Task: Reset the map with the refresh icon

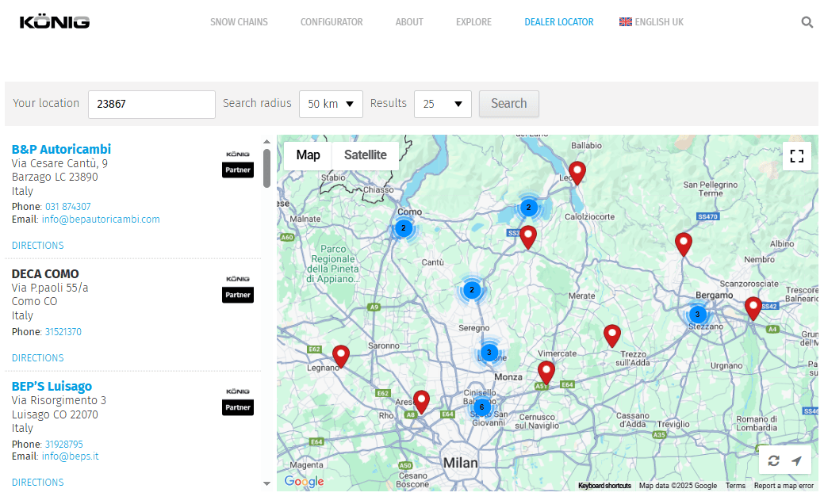Action: point(773,461)
